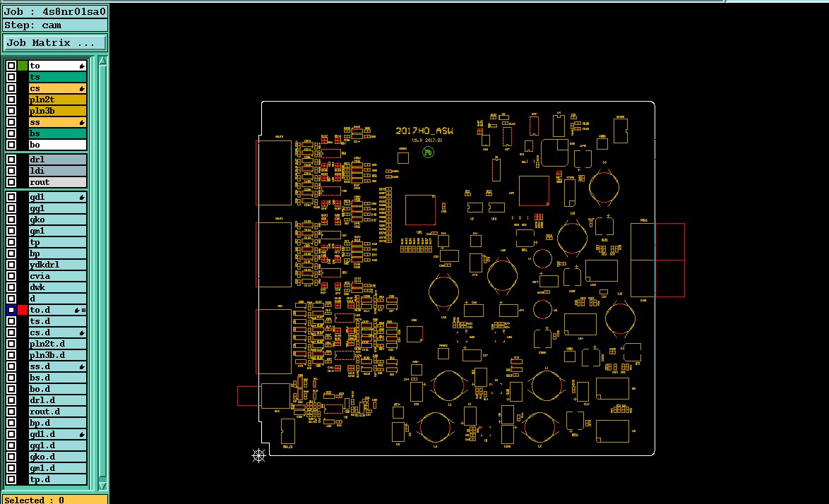Screen dimensions: 829x504
Task: Click the Selected : 0 status field
Action: point(55,500)
